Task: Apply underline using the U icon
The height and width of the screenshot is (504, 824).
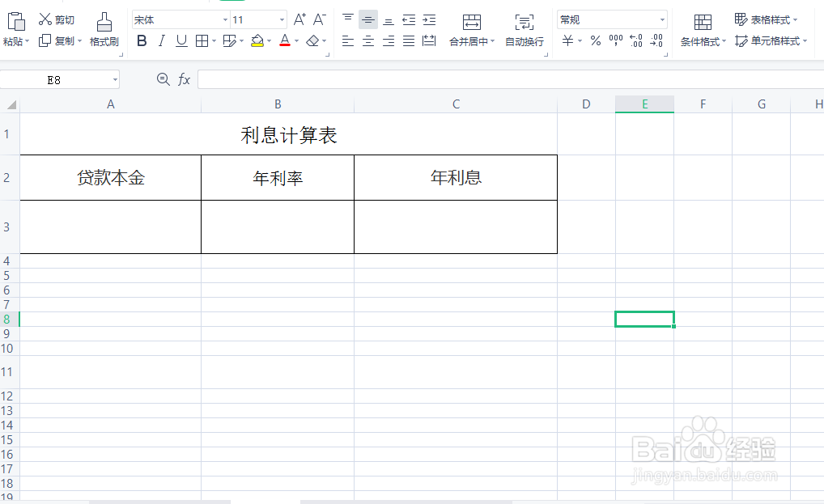Action: [180, 40]
